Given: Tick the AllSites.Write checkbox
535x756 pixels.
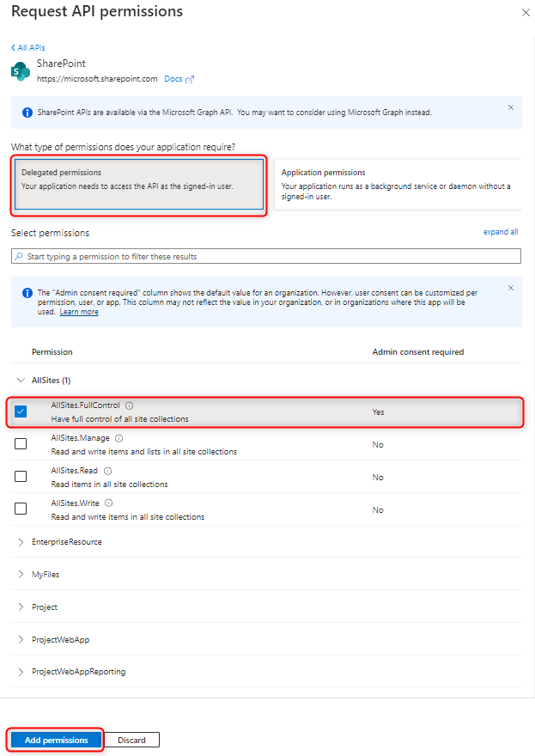Looking at the screenshot, I should tap(21, 509).
